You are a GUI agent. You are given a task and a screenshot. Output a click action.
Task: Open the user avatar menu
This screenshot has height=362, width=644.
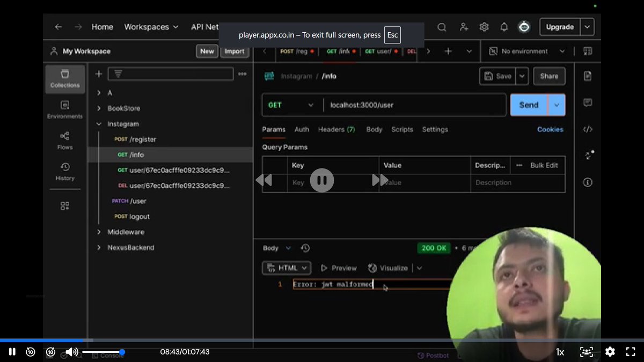524,27
